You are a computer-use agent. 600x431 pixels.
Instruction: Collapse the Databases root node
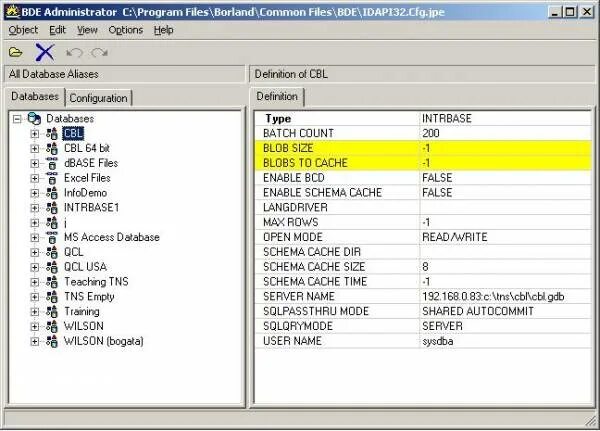(x=17, y=119)
